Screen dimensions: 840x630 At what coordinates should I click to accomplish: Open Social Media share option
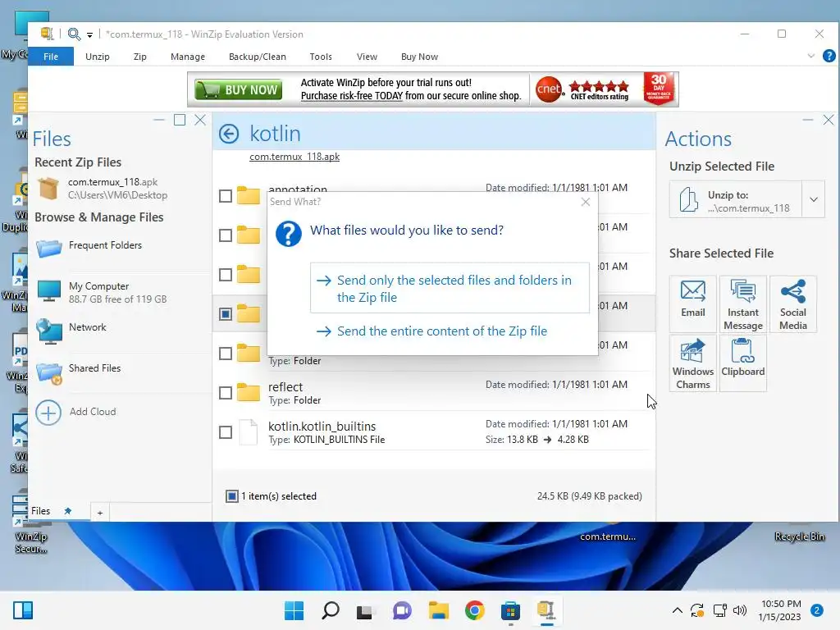[x=793, y=304]
